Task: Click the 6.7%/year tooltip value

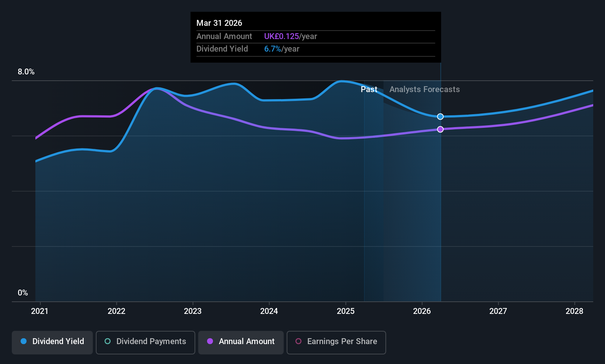Action: (281, 49)
